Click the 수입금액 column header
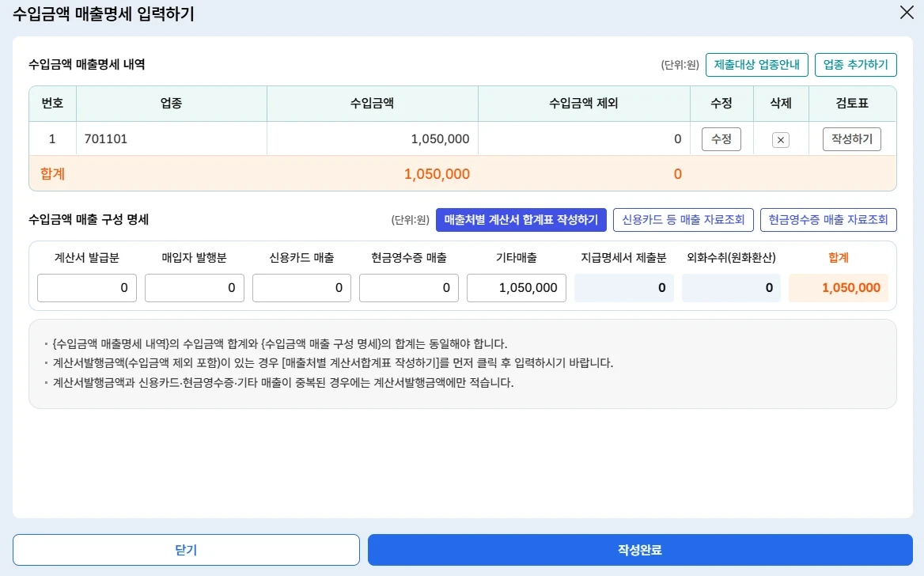Image resolution: width=924 pixels, height=576 pixels. point(372,104)
